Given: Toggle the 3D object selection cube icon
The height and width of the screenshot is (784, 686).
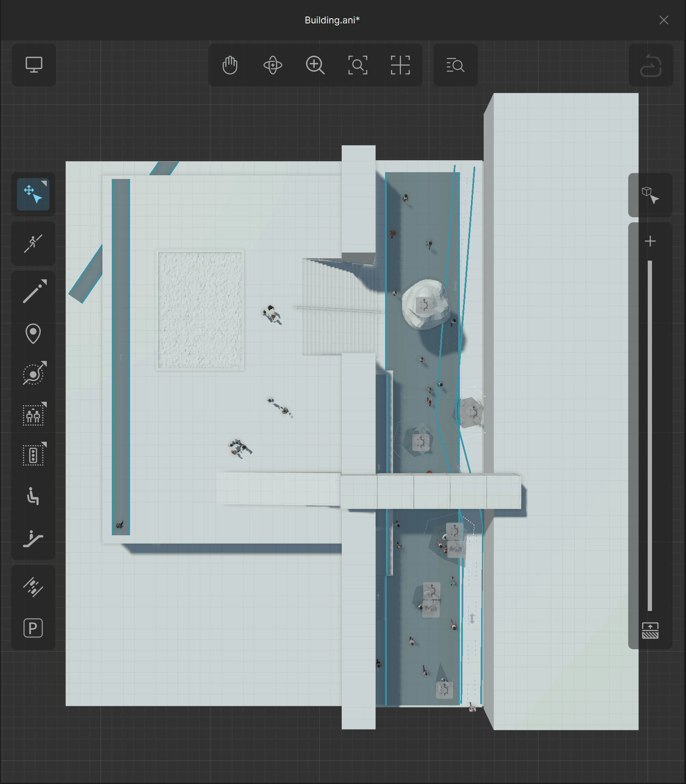Looking at the screenshot, I should 650,195.
